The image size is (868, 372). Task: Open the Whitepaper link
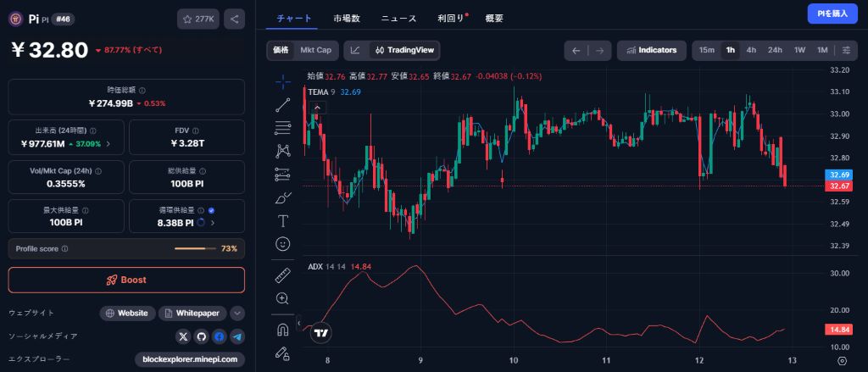(x=192, y=314)
